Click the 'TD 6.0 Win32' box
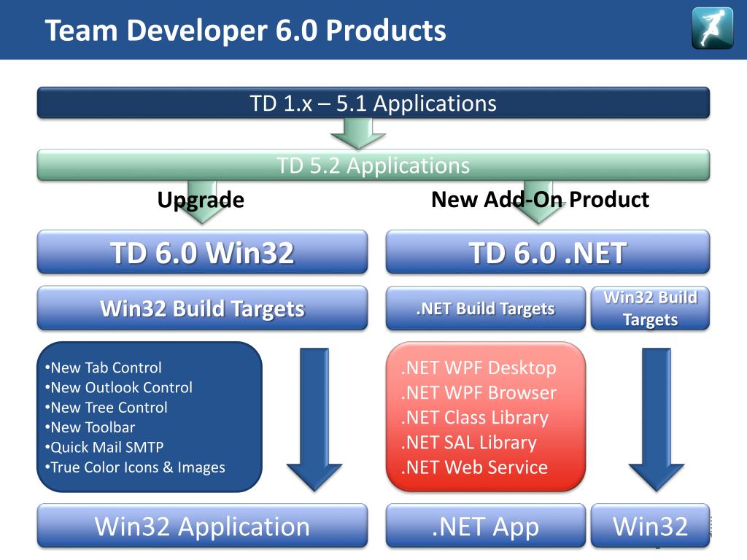Screen dimensions: 747x560 pyautogui.click(x=203, y=252)
